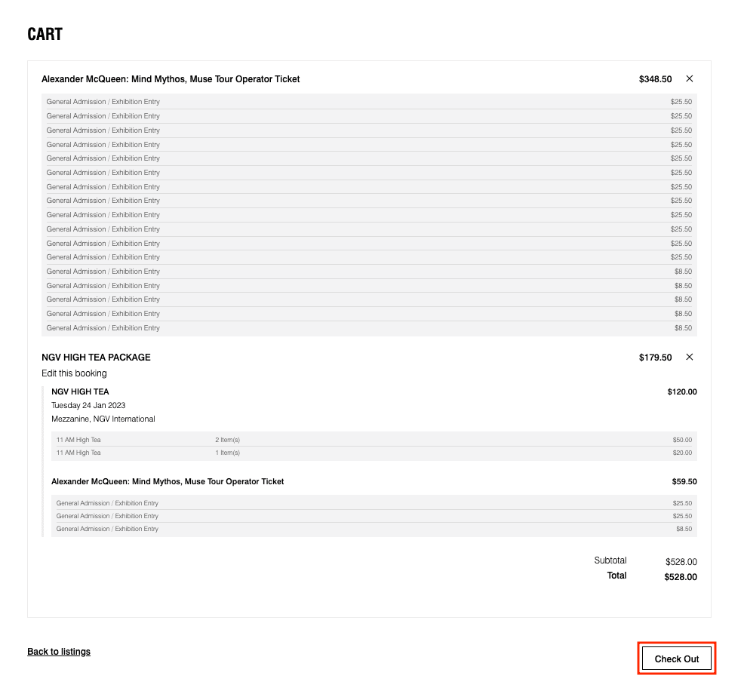Open the Back to listings link
The image size is (744, 700).
[x=59, y=651]
